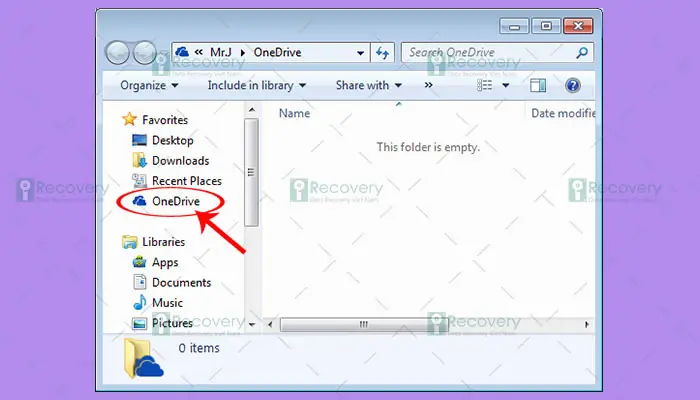Viewport: 700px width, 400px height.
Task: Select Documents label under Libraries
Action: pos(181,283)
